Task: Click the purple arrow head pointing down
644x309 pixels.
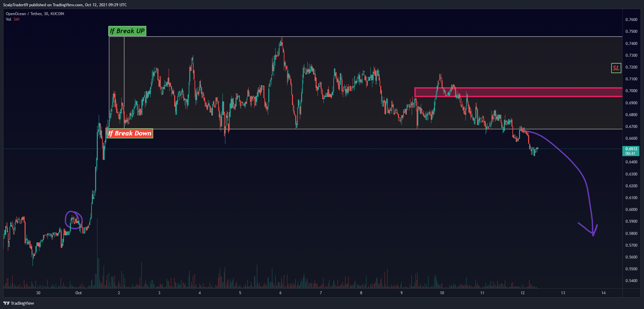Action: coord(589,230)
